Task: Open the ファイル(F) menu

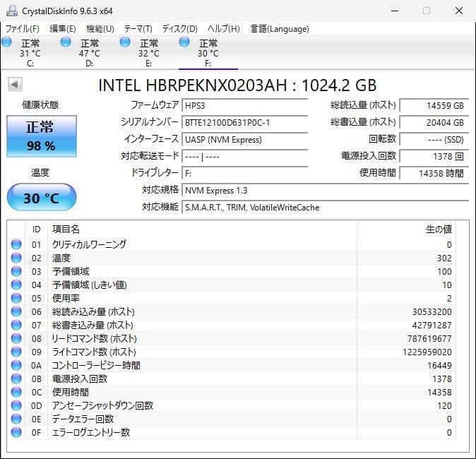Action: [23, 29]
